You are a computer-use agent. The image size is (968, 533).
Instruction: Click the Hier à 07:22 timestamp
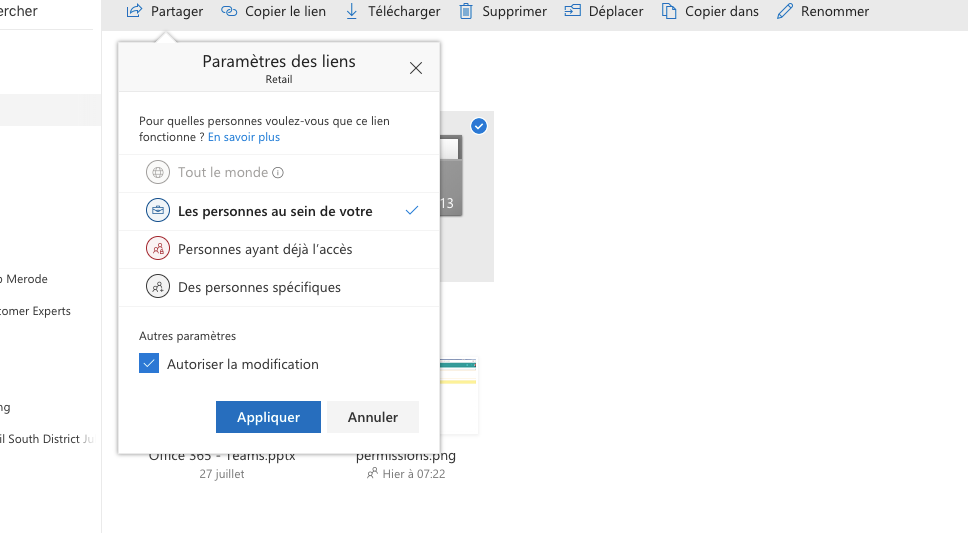[x=414, y=474]
